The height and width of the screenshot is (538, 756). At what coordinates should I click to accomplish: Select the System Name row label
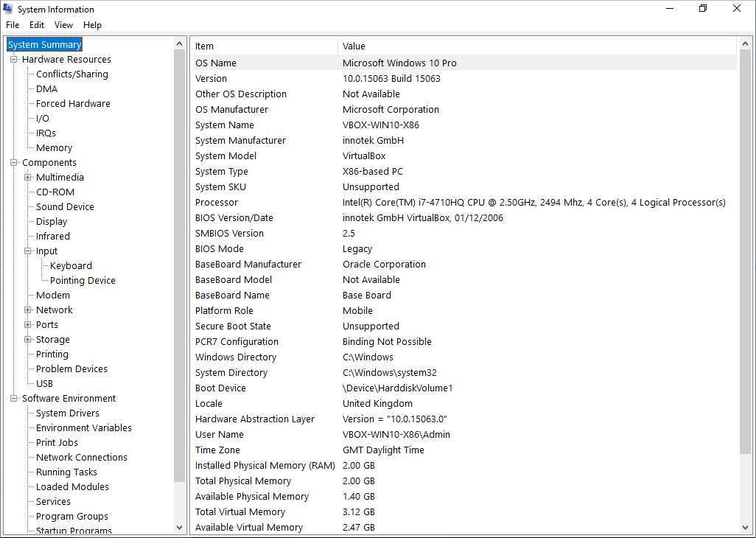[224, 125]
